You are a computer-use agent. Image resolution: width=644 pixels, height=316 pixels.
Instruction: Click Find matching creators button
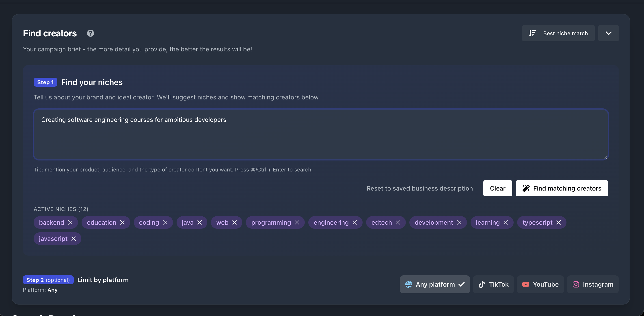pos(562,188)
